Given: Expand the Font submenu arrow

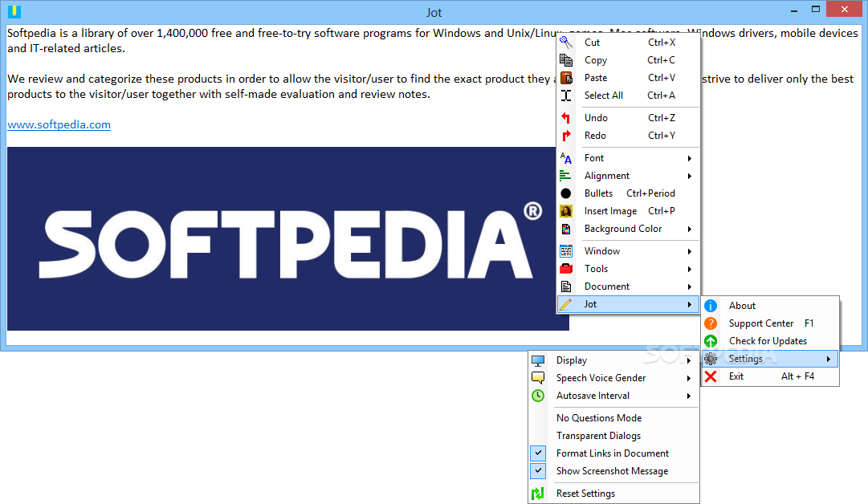Looking at the screenshot, I should (x=689, y=158).
